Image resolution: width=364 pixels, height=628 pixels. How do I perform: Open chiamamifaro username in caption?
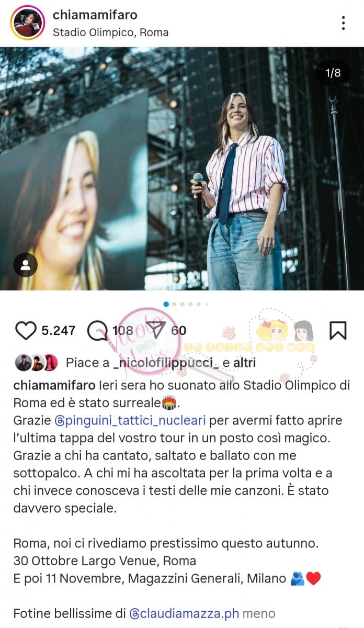[54, 386]
